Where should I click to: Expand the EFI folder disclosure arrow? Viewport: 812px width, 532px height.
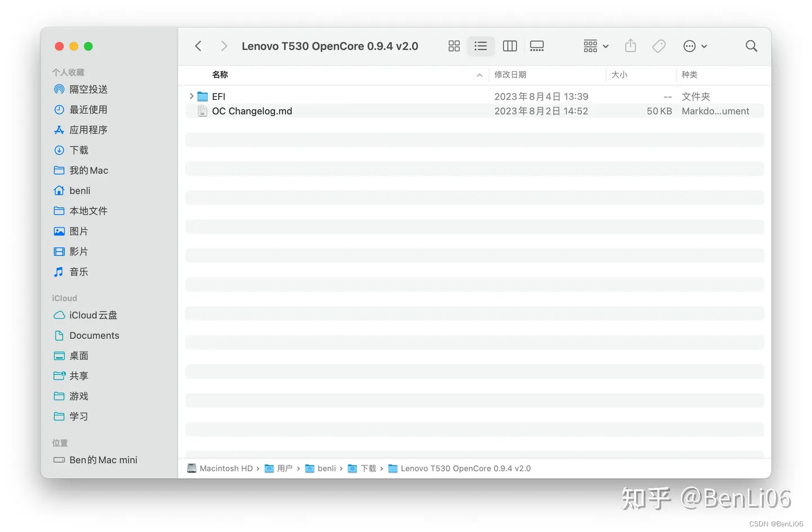[192, 96]
